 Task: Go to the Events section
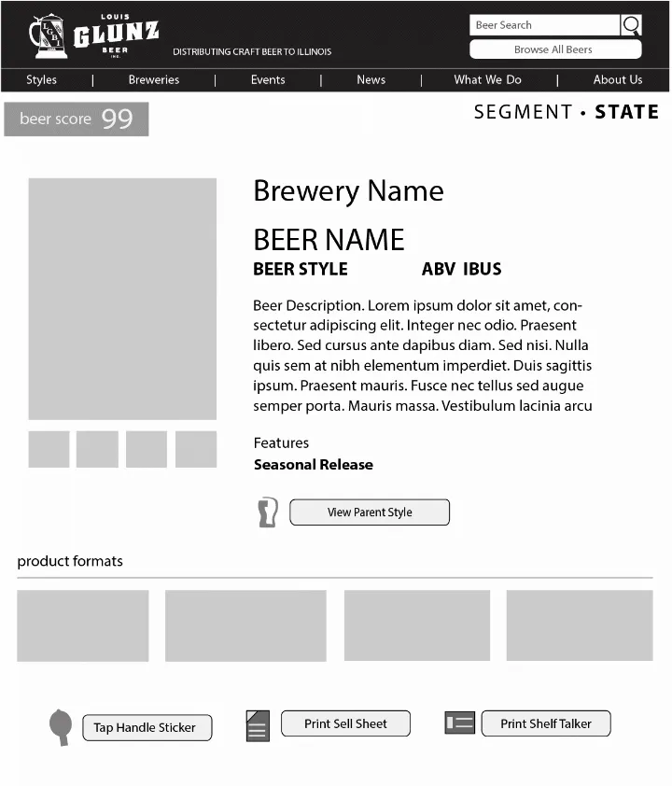pyautogui.click(x=268, y=80)
